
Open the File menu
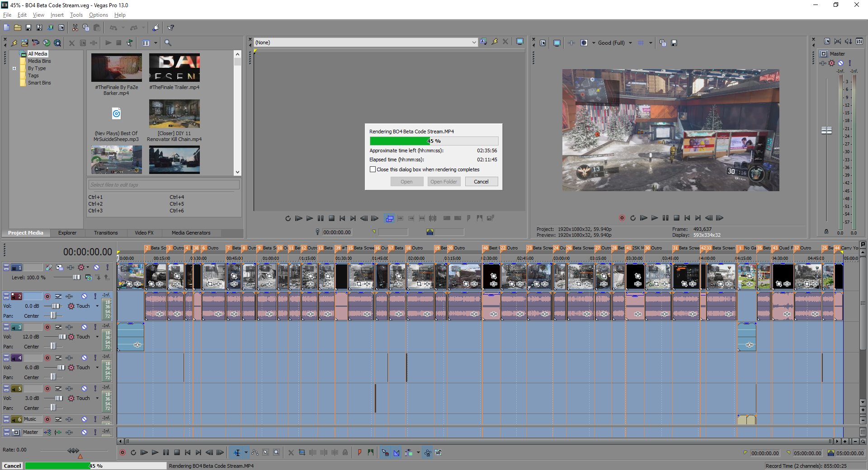pyautogui.click(x=7, y=15)
